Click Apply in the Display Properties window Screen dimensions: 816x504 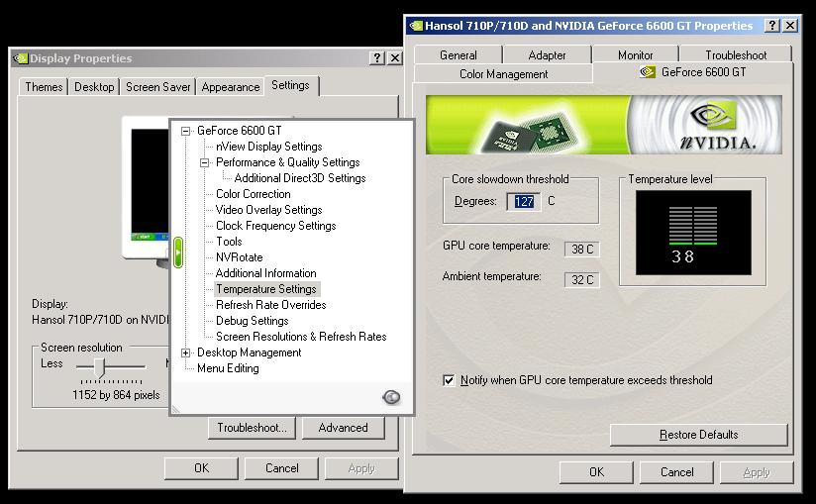pyautogui.click(x=361, y=468)
